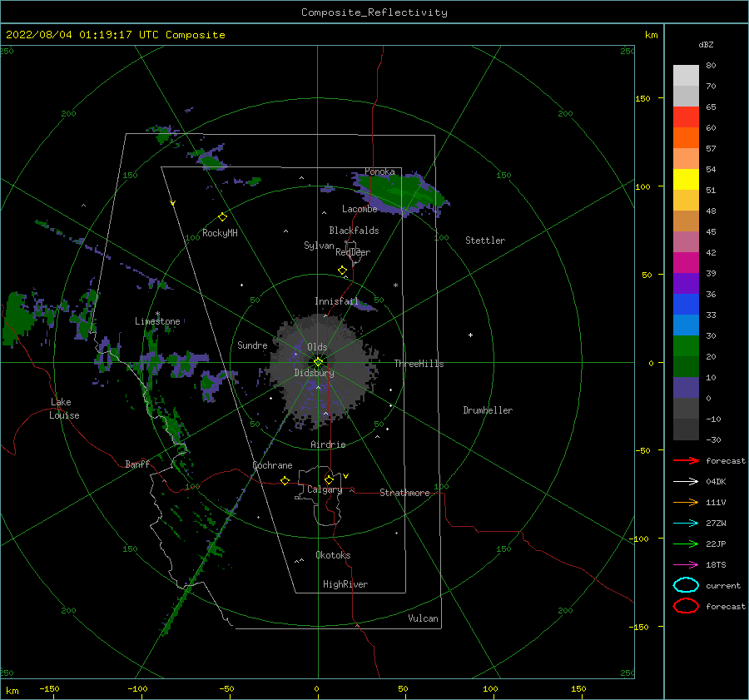Click the -50 label on right axis

644,450
